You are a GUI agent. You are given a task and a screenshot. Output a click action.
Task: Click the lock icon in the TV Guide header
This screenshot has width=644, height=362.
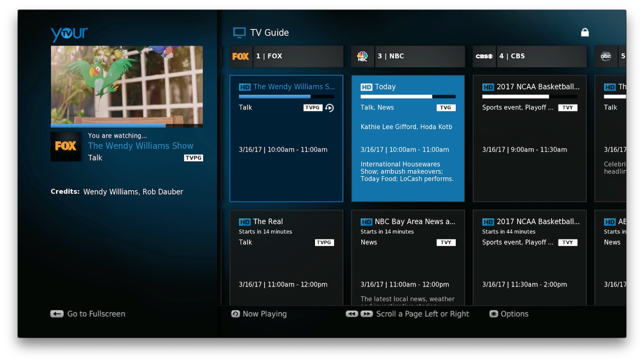click(585, 32)
